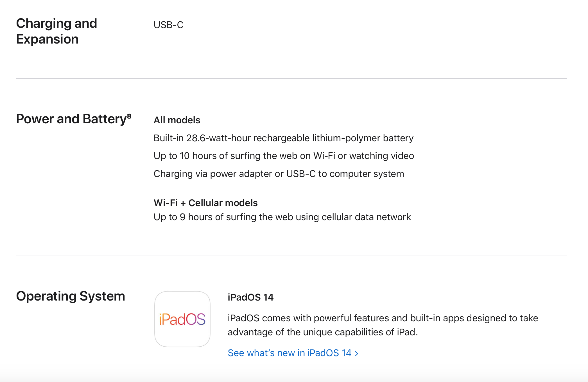The width and height of the screenshot is (588, 382).
Task: Click the bold "iPadOS 14" title
Action: click(250, 297)
